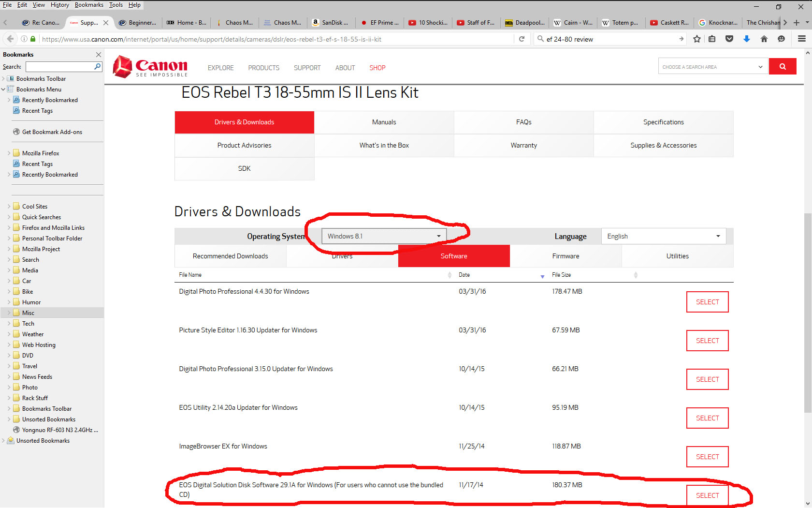Open the Language dropdown

(x=664, y=236)
